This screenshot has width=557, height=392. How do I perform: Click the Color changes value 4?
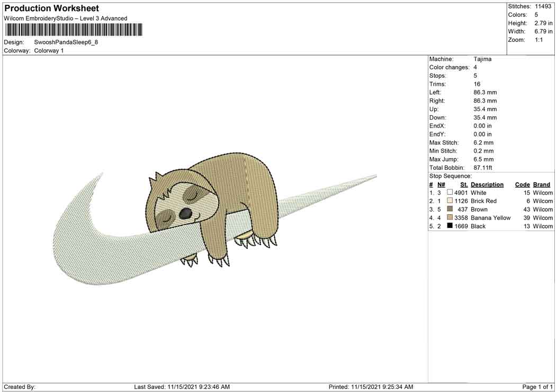click(x=475, y=68)
